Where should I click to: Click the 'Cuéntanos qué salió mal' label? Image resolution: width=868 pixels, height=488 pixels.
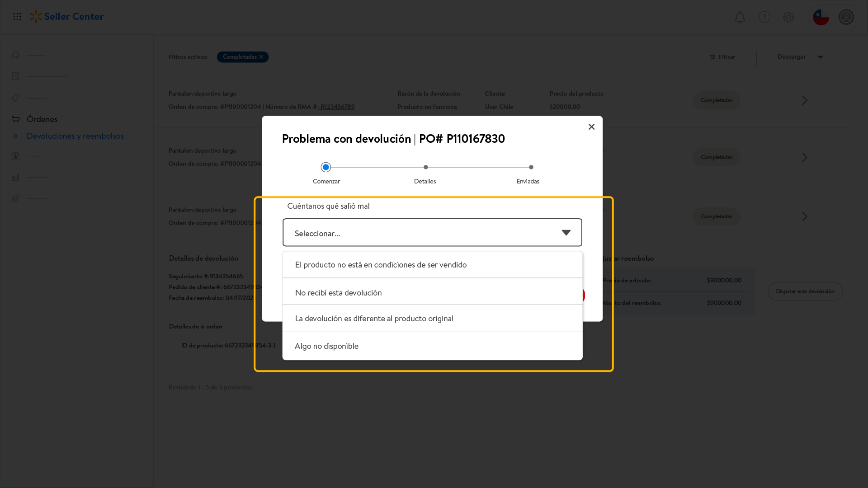click(x=328, y=206)
